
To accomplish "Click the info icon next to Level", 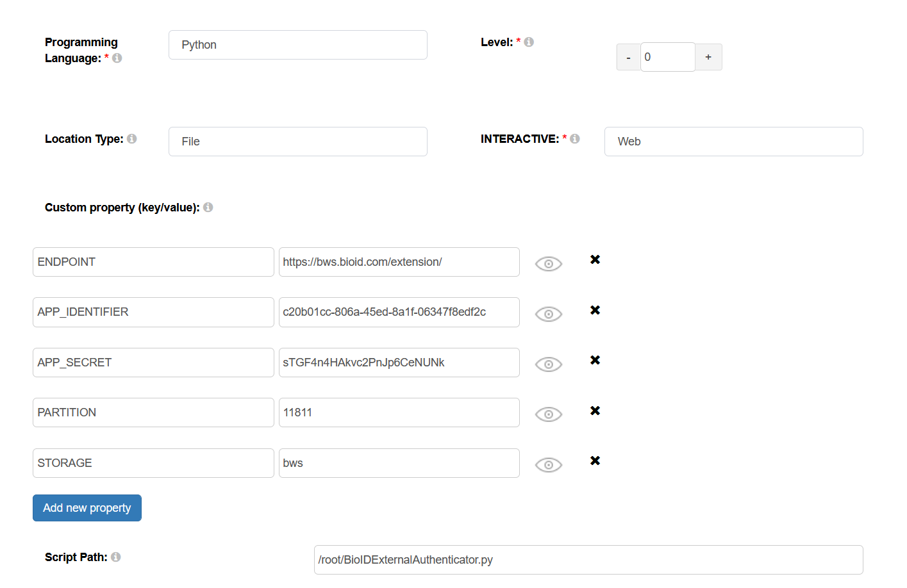I will pyautogui.click(x=529, y=42).
